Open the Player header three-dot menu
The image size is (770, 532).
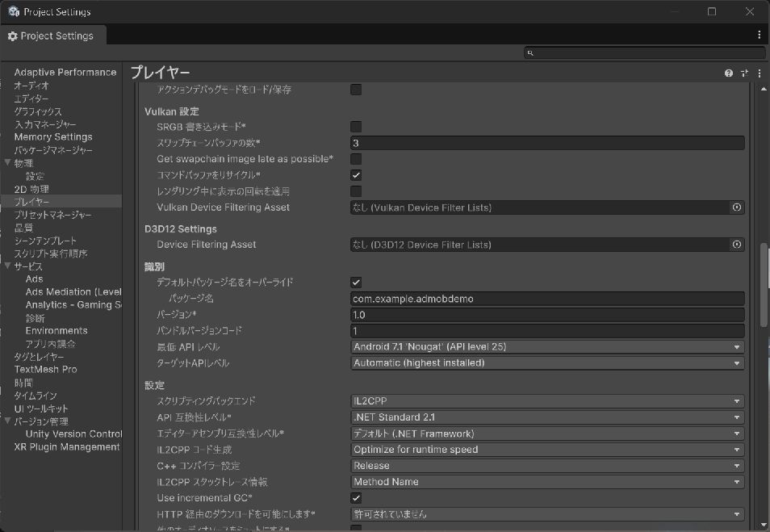pyautogui.click(x=760, y=73)
